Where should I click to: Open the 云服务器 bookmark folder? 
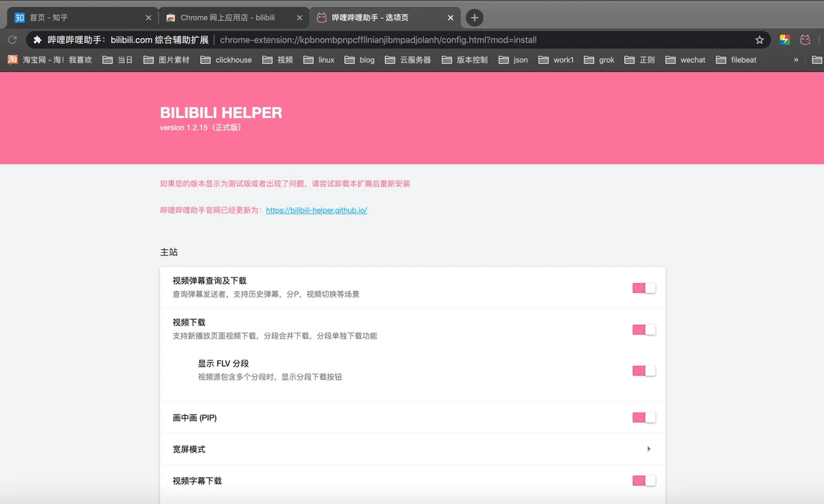click(408, 60)
